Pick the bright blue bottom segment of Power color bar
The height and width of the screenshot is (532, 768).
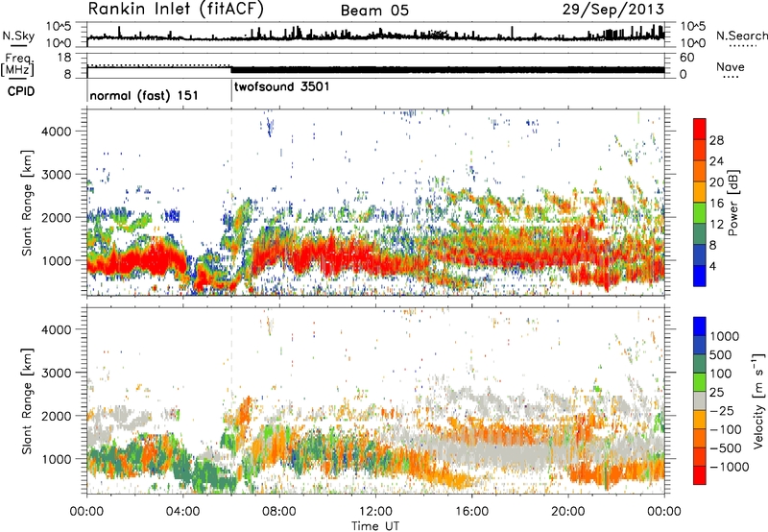pos(700,277)
